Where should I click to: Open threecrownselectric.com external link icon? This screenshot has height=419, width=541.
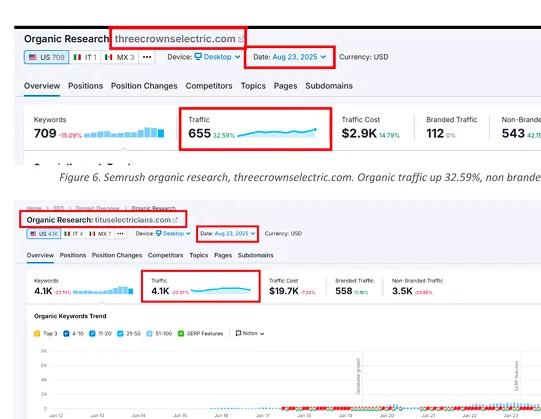pyautogui.click(x=241, y=39)
